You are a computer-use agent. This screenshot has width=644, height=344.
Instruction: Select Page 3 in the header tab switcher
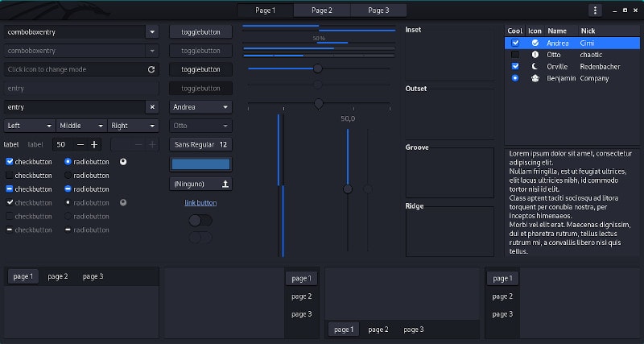378,10
